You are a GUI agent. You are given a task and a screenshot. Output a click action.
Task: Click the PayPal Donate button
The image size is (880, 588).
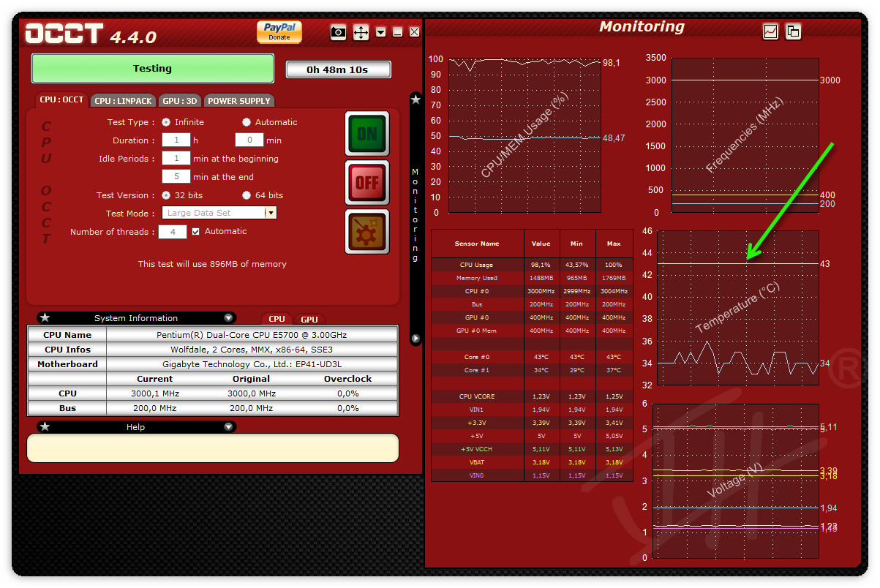[279, 32]
